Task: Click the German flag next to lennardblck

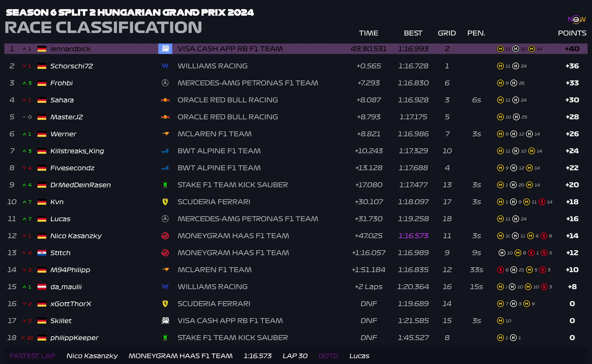Action: point(42,49)
